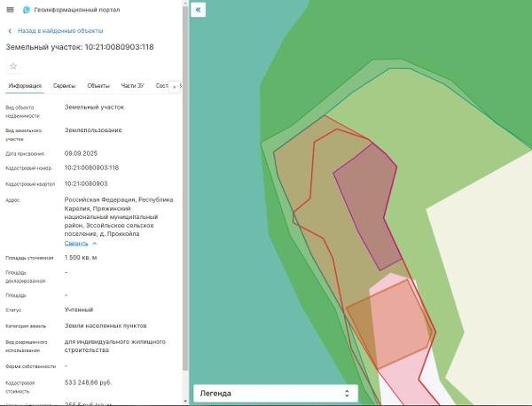Click cadastral number value 10:21:0080903:118
Viewport: 532px width, 406px height.
(x=91, y=168)
